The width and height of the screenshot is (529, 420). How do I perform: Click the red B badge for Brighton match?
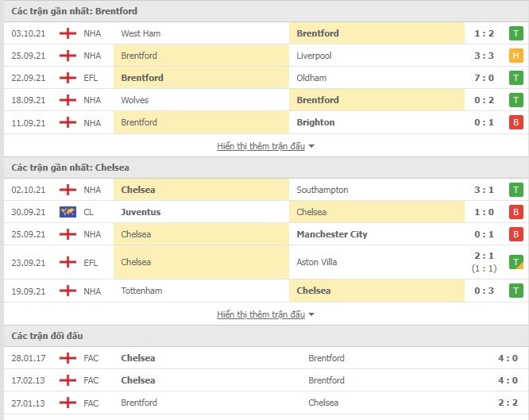click(515, 122)
